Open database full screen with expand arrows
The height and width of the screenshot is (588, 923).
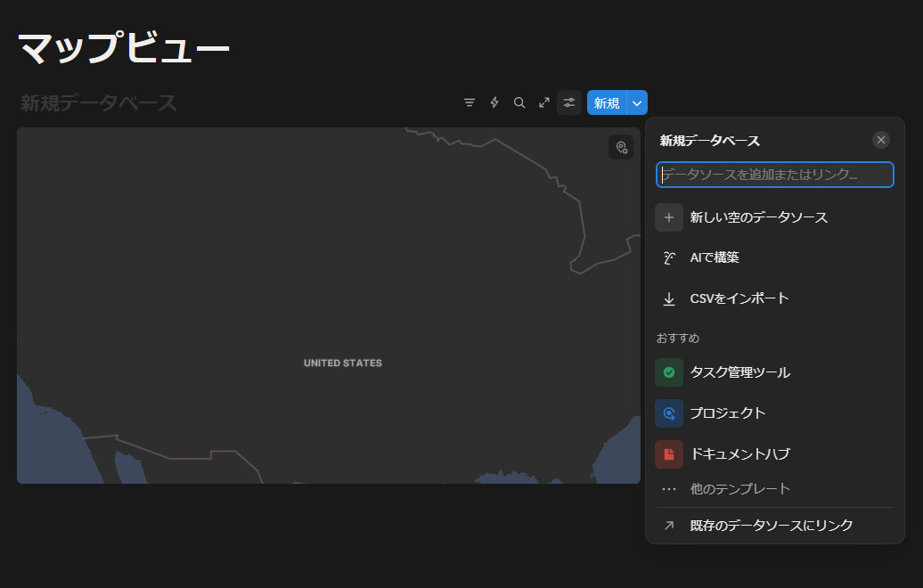[544, 103]
